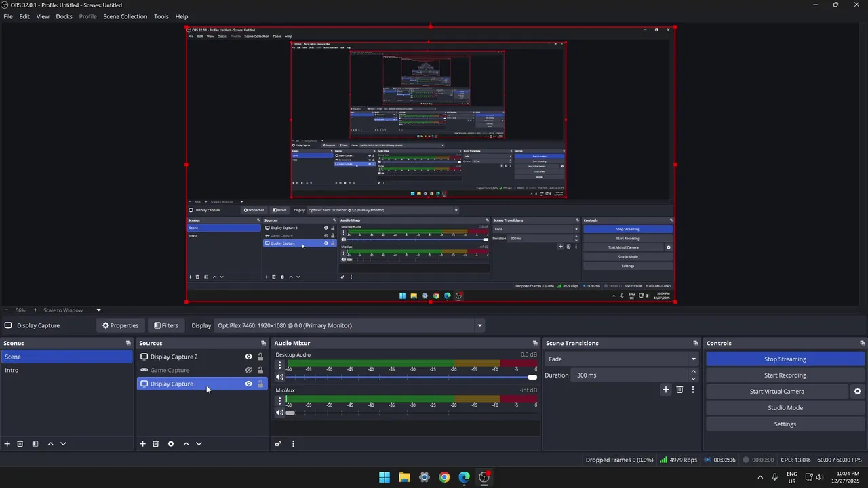Pop out the Audio Mixer dock
This screenshot has height=488, width=868.
[535, 343]
